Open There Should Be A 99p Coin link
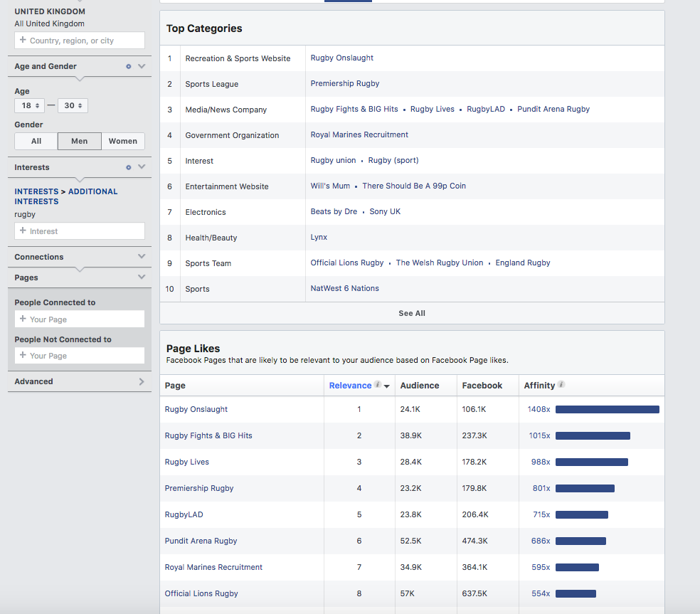Screen dimensions: 700x614 click(414, 186)
